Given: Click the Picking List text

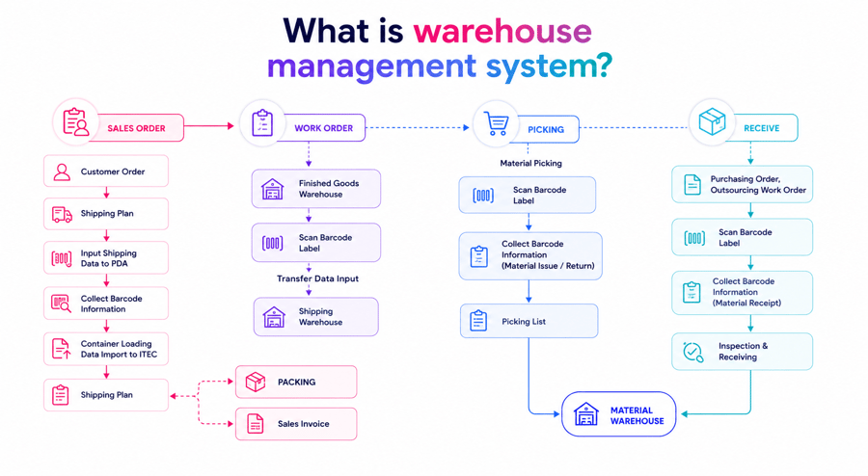Looking at the screenshot, I should (524, 321).
